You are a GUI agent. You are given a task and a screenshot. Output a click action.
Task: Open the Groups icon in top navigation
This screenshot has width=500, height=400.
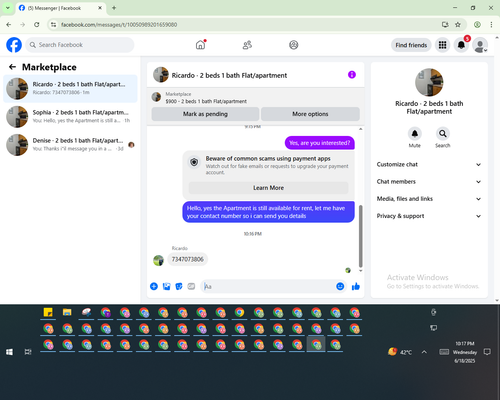coord(294,45)
